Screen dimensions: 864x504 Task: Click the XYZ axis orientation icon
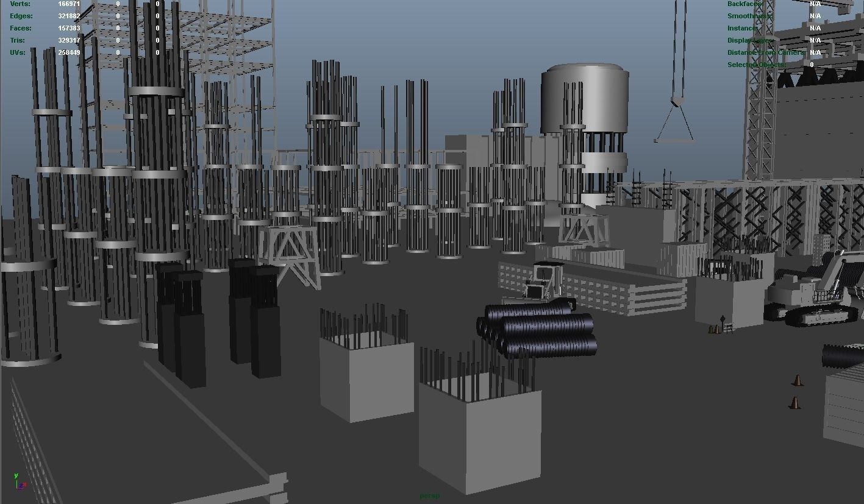tap(20, 481)
